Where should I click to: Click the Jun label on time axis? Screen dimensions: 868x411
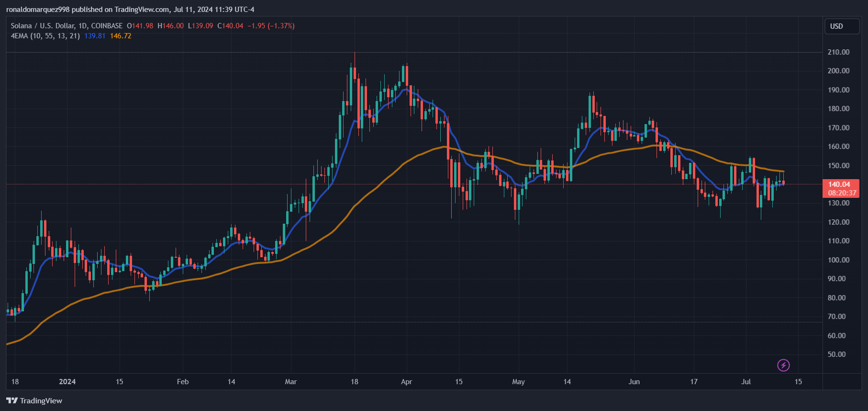coord(634,382)
